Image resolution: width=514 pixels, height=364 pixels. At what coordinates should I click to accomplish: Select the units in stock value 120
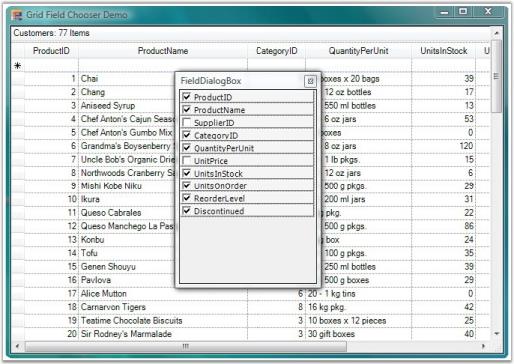click(443, 146)
